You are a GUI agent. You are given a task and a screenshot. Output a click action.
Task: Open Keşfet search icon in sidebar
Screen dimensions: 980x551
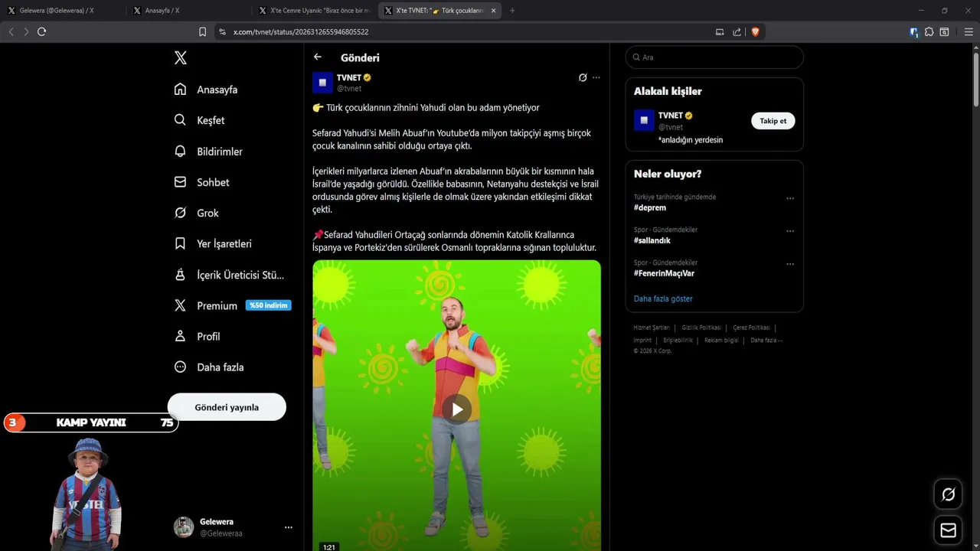pyautogui.click(x=180, y=120)
